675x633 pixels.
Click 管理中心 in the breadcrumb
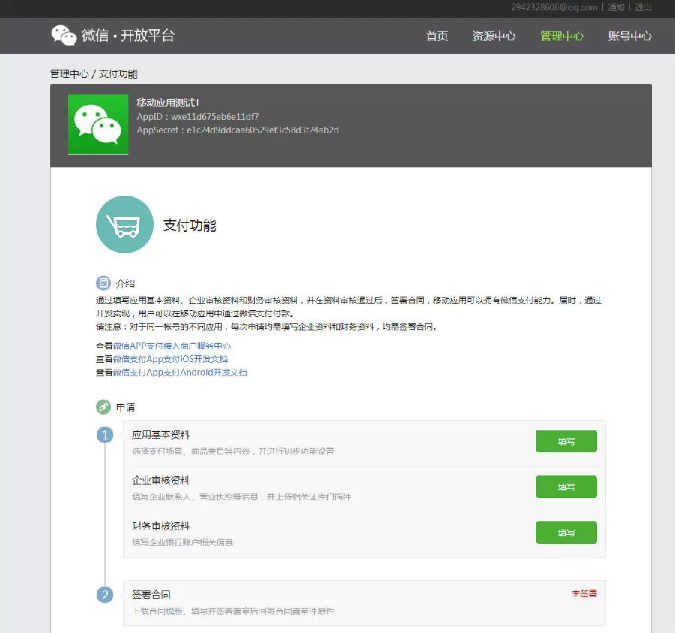(x=69, y=74)
